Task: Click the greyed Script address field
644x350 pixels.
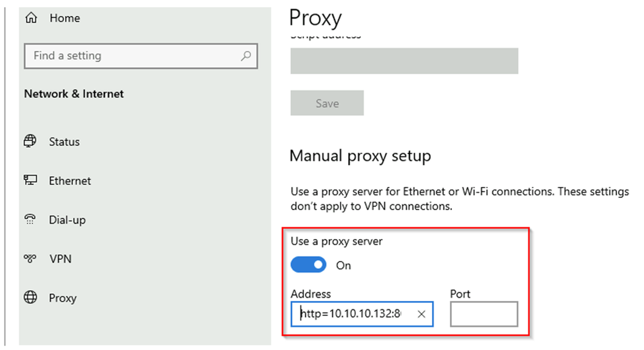Action: tap(404, 61)
